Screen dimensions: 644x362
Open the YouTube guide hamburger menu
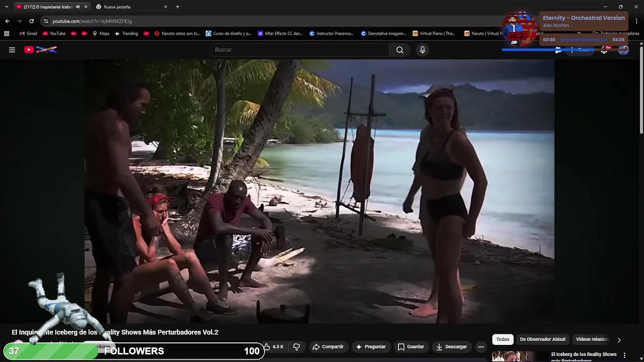[x=12, y=50]
